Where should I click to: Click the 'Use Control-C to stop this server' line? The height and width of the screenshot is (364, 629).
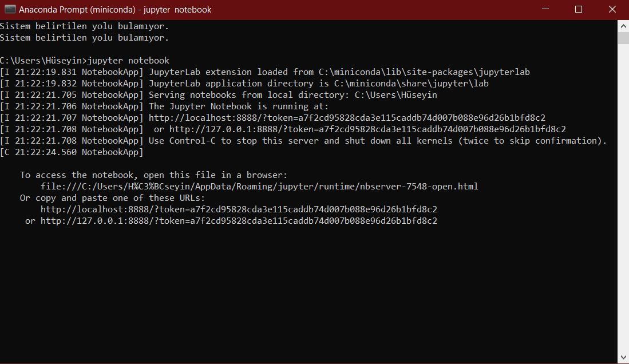(x=377, y=141)
